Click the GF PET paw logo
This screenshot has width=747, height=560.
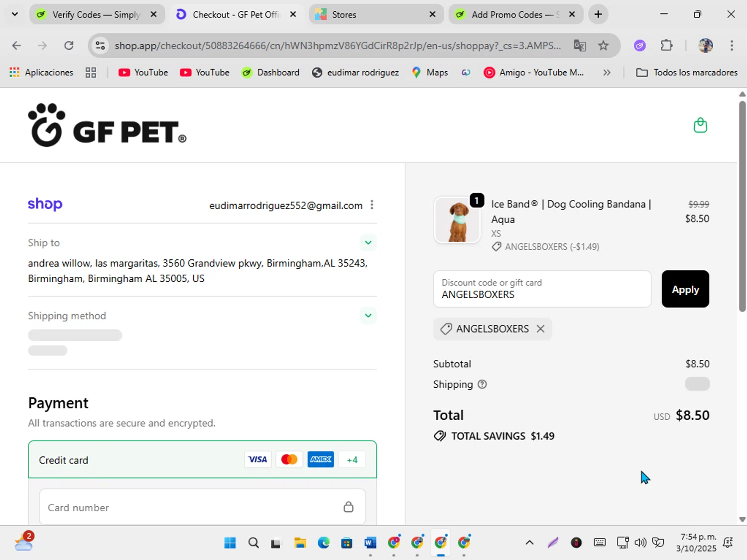(x=107, y=125)
